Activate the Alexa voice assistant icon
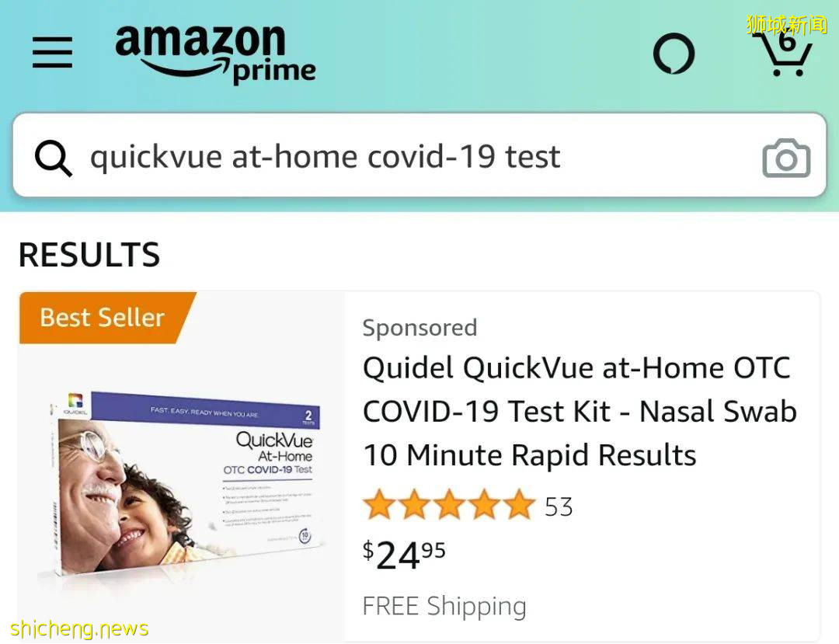The width and height of the screenshot is (839, 644). [x=674, y=54]
